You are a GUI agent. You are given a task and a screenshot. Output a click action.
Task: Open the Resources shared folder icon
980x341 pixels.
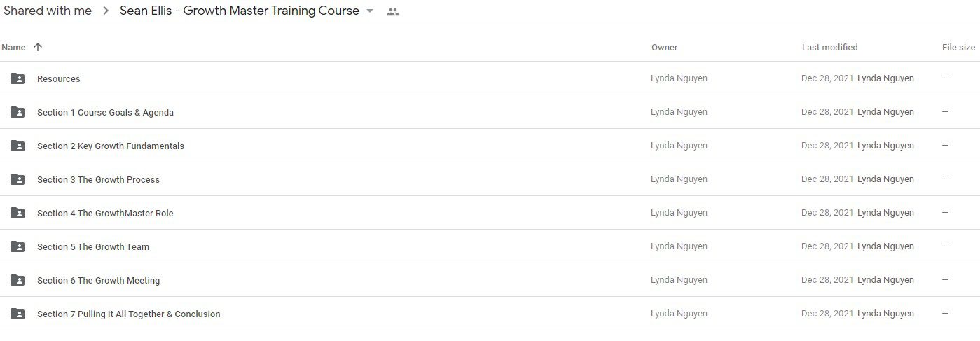[18, 78]
